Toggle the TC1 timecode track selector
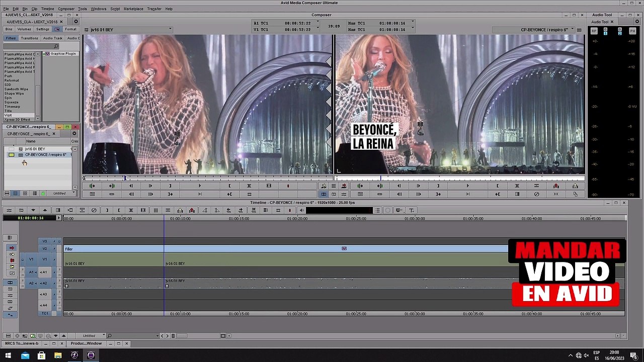 [x=45, y=313]
